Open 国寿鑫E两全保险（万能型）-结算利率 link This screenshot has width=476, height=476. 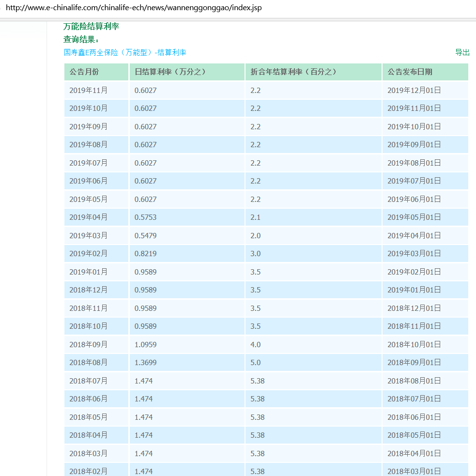click(125, 52)
